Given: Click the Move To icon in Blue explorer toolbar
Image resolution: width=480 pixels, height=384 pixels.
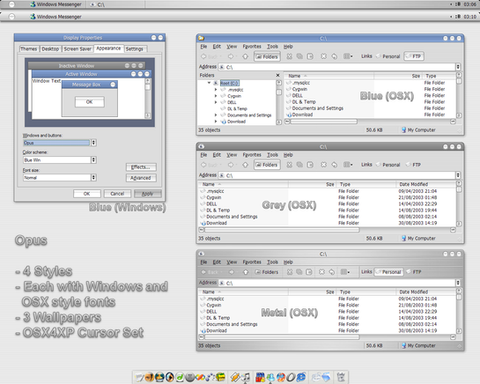Looking at the screenshot, I should click(289, 56).
